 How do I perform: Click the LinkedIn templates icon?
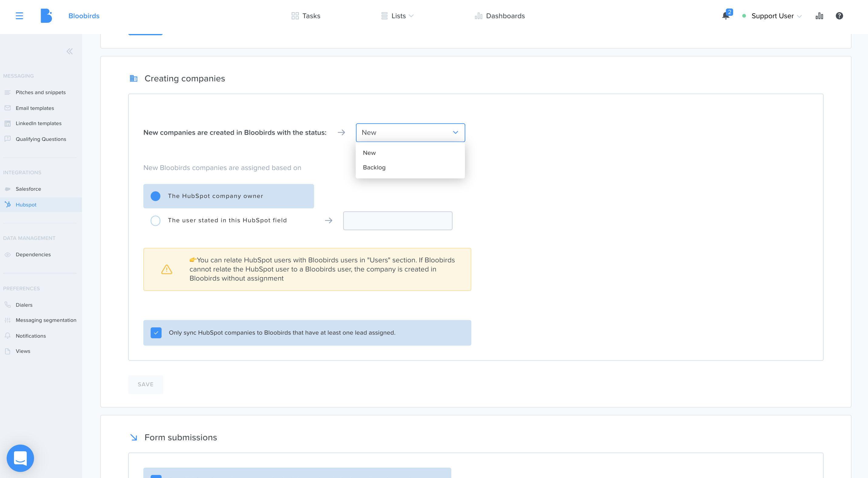7,123
